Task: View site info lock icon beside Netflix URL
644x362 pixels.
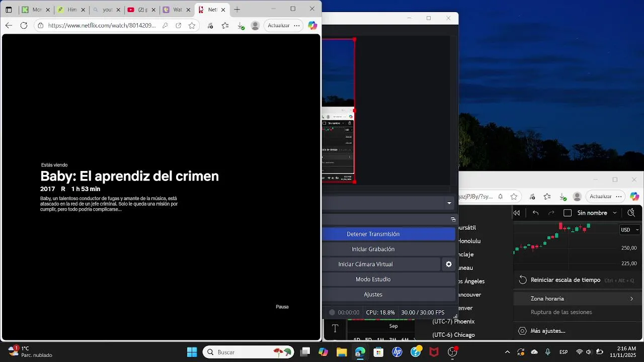Action: click(41, 25)
